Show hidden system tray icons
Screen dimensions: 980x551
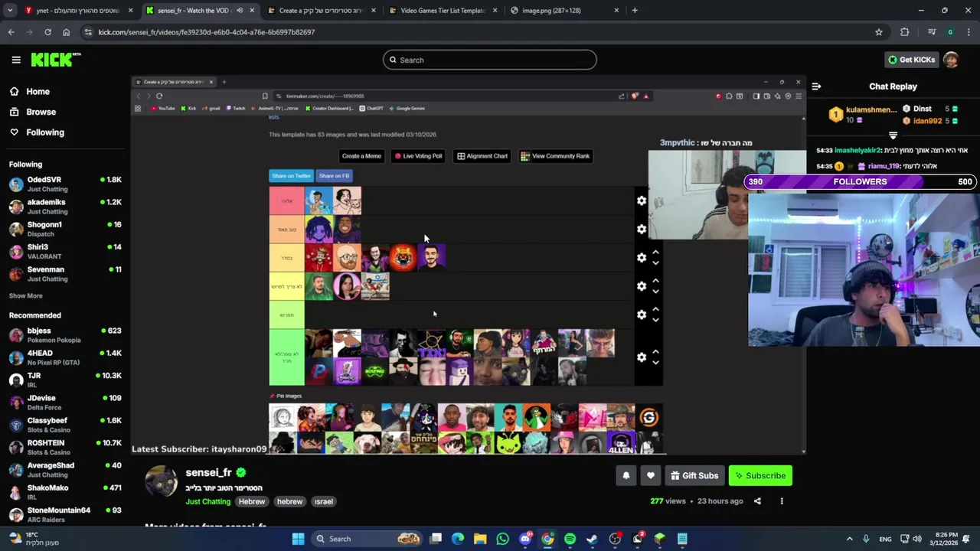point(850,539)
